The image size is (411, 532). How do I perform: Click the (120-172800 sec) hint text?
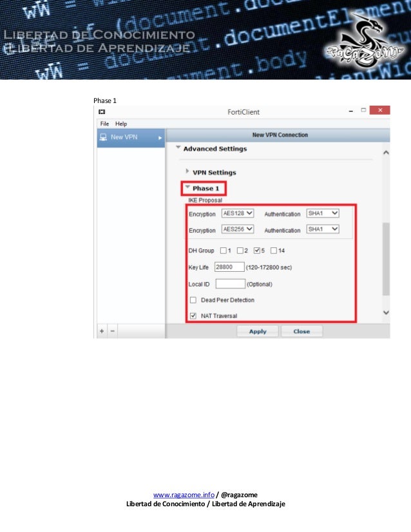point(269,267)
